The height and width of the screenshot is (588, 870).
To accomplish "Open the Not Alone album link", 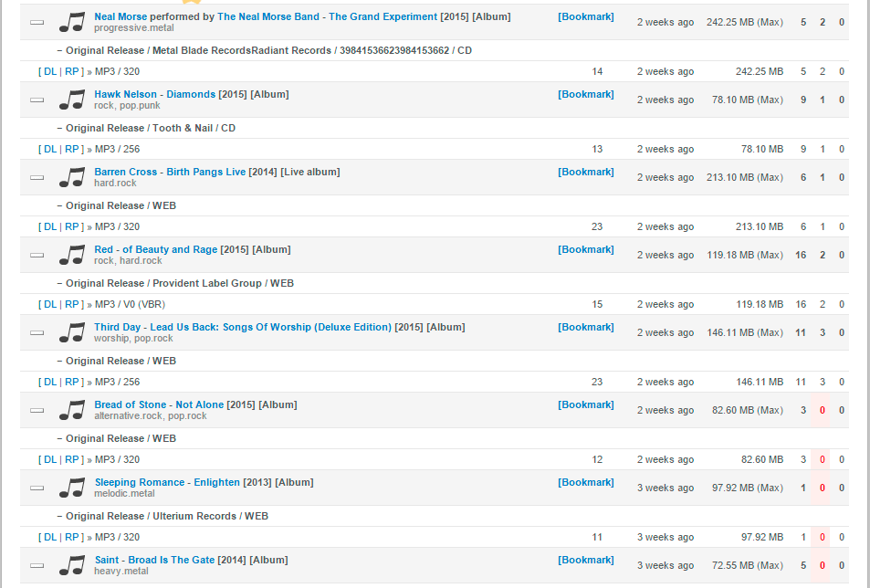I will pyautogui.click(x=200, y=405).
